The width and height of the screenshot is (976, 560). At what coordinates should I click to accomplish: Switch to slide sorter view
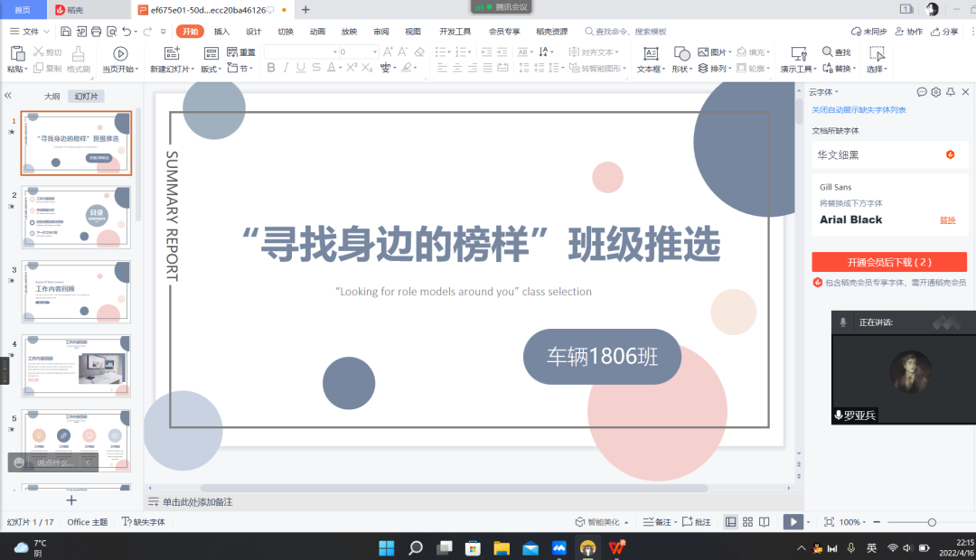[x=747, y=522]
